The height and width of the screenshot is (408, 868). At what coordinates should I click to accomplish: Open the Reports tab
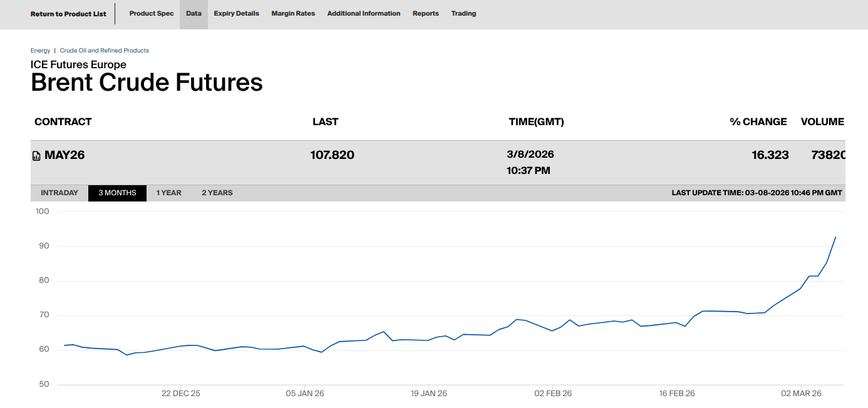point(425,14)
